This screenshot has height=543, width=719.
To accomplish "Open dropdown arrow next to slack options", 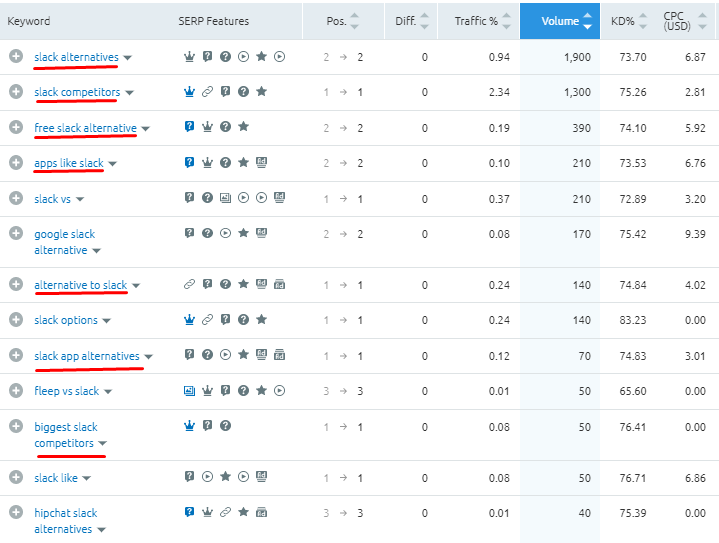I will click(106, 321).
